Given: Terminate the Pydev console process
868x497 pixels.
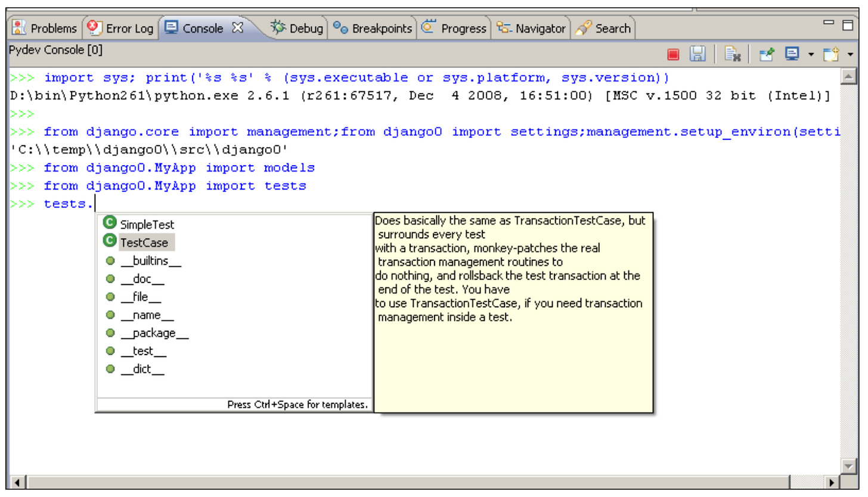Looking at the screenshot, I should [x=674, y=54].
